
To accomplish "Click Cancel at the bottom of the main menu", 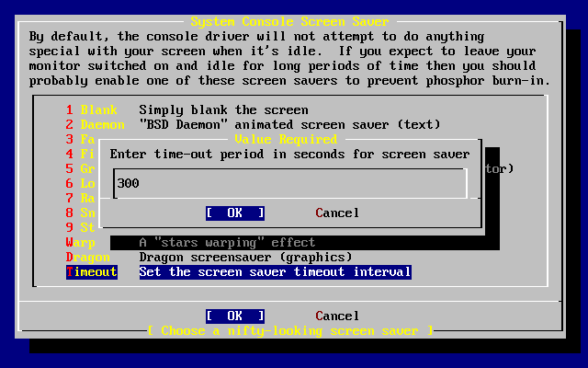I will pyautogui.click(x=337, y=316).
